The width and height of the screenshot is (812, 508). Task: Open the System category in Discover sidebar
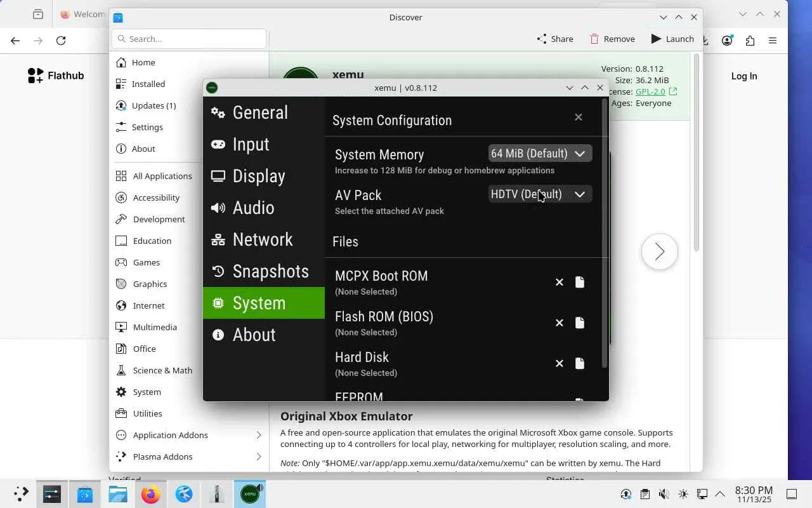click(189, 392)
